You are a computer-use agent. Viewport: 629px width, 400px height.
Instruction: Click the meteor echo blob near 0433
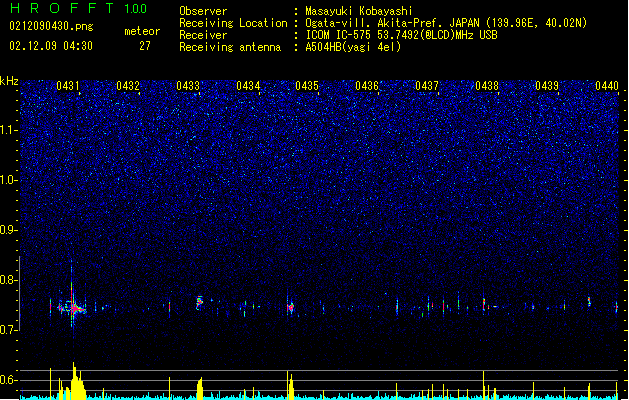[199, 302]
